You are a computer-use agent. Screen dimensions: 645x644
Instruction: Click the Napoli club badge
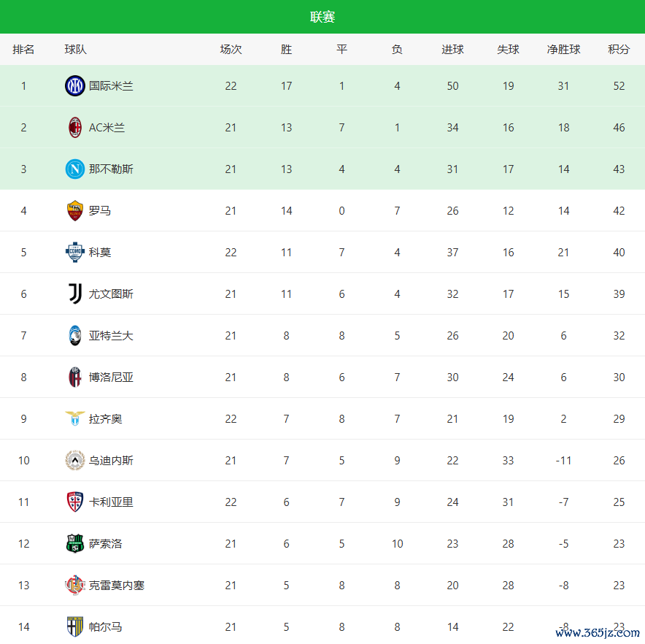pyautogui.click(x=74, y=169)
